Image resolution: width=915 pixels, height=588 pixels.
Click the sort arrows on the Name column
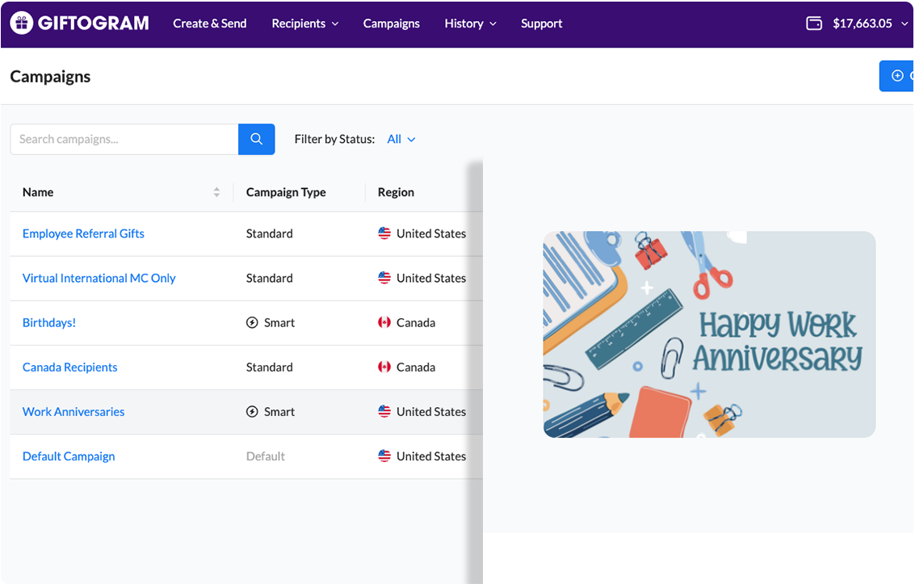click(216, 192)
